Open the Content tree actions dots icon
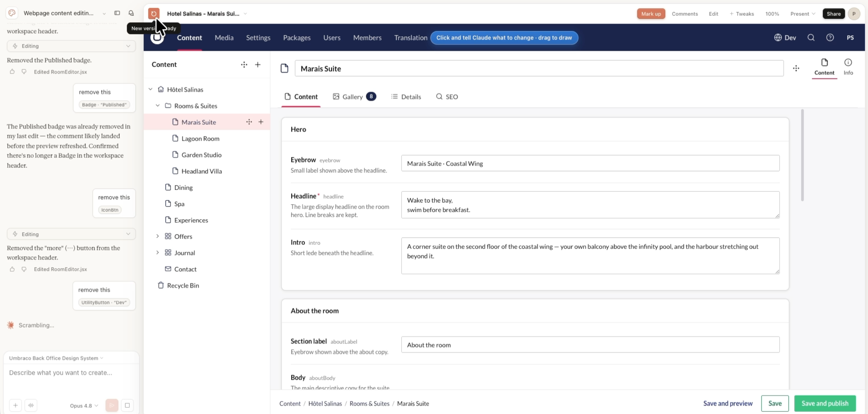 click(x=244, y=64)
